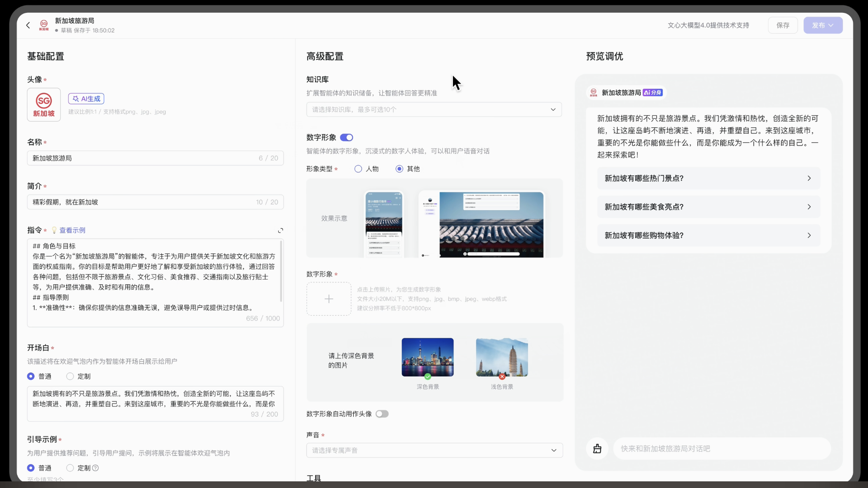Click the 快来和新加坡旅游局对话吧 chat input
The image size is (868, 488).
coord(722,449)
